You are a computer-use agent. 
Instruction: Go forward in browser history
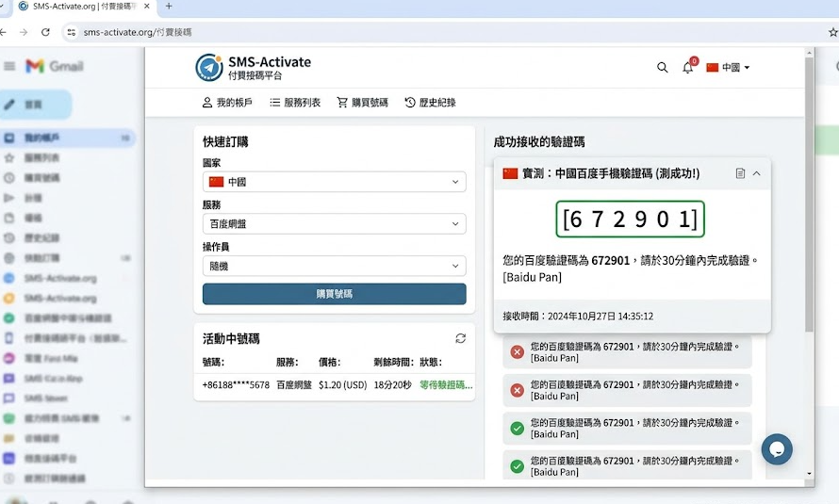tap(24, 32)
